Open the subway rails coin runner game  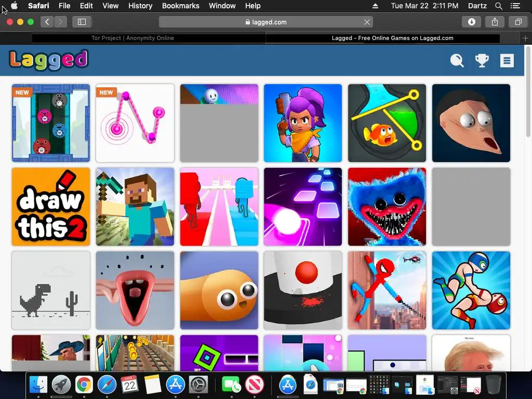pyautogui.click(x=135, y=353)
